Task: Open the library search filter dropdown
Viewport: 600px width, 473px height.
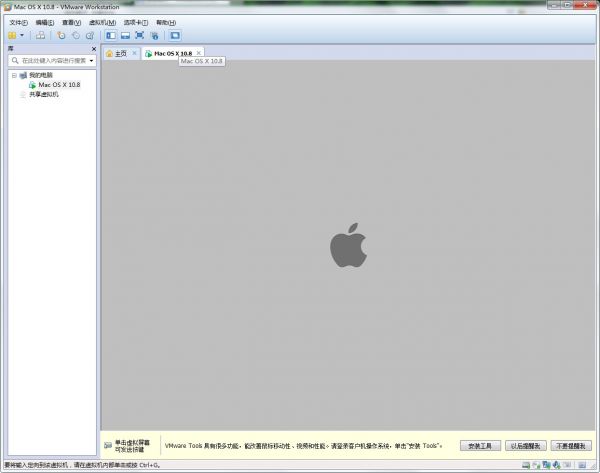Action: point(91,60)
